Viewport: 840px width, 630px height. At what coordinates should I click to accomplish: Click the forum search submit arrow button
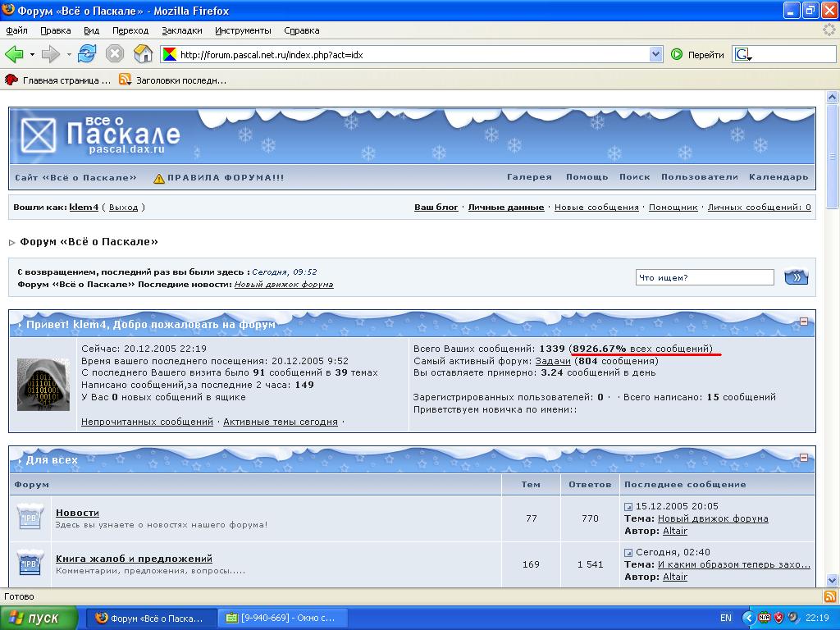click(796, 277)
